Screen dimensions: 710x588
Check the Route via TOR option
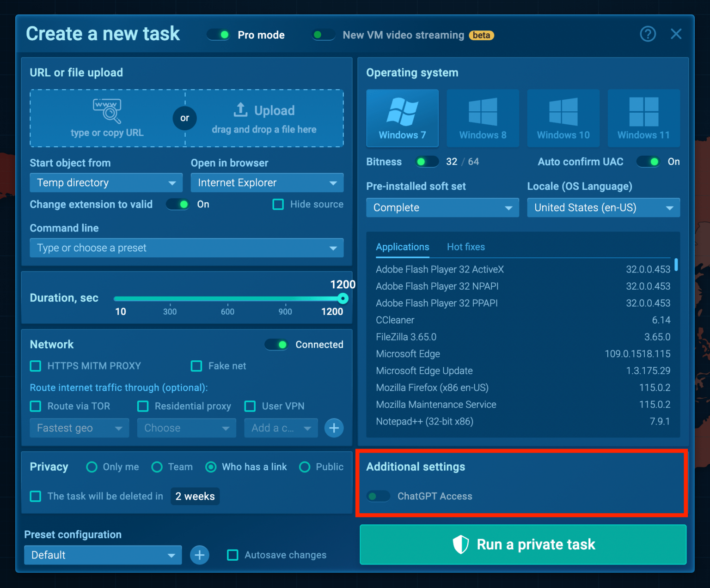pos(36,406)
